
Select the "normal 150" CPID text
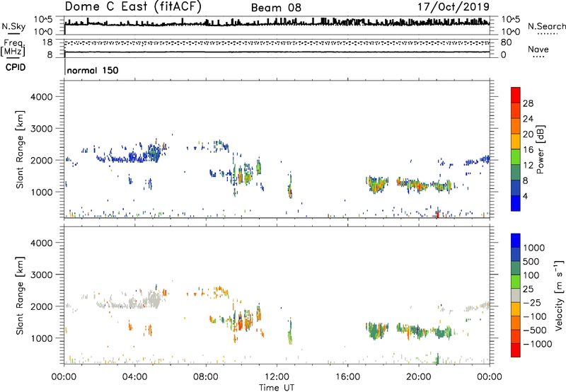click(x=93, y=70)
